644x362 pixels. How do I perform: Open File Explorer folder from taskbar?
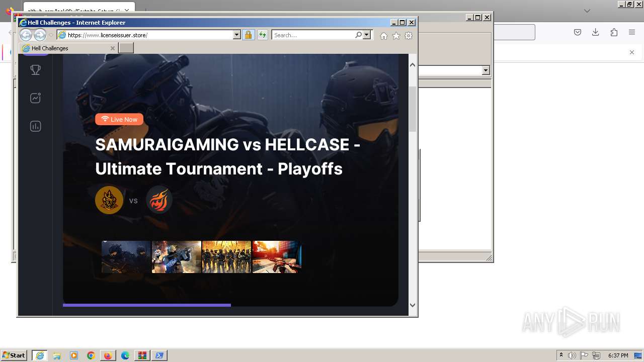[57, 355]
